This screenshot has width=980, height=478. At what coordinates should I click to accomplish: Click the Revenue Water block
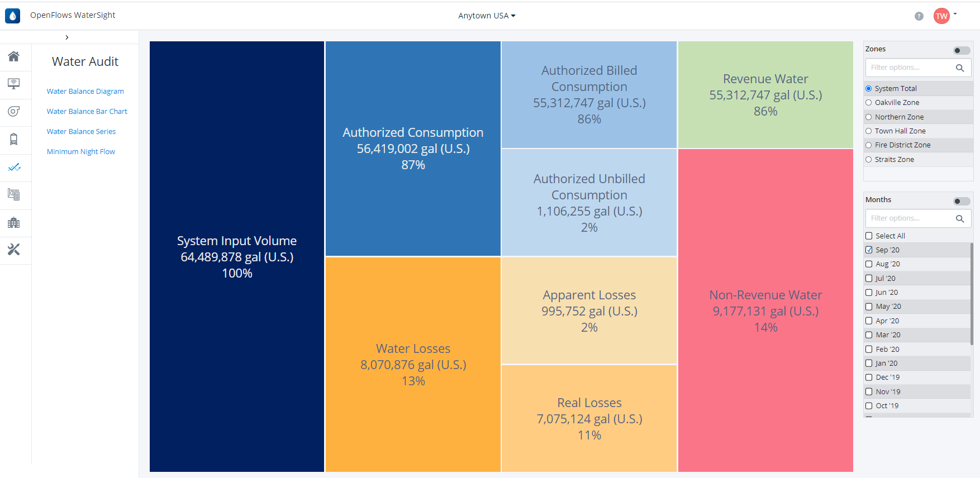(765, 94)
